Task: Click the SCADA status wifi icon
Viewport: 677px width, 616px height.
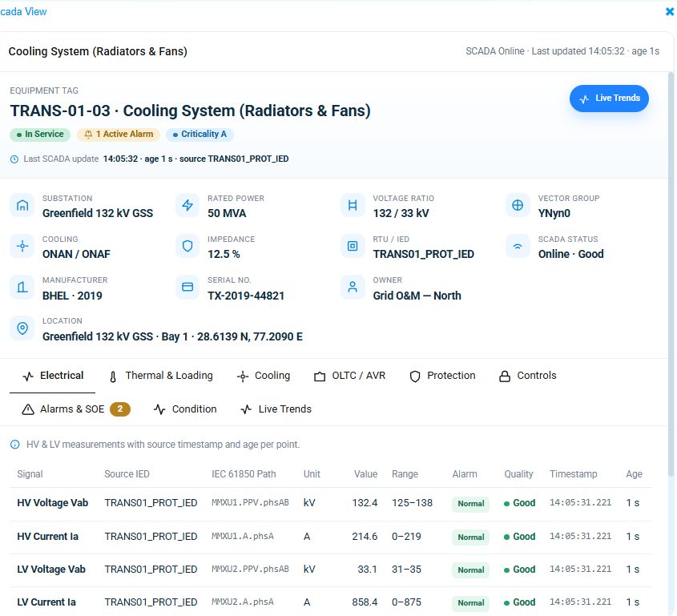Action: (518, 246)
